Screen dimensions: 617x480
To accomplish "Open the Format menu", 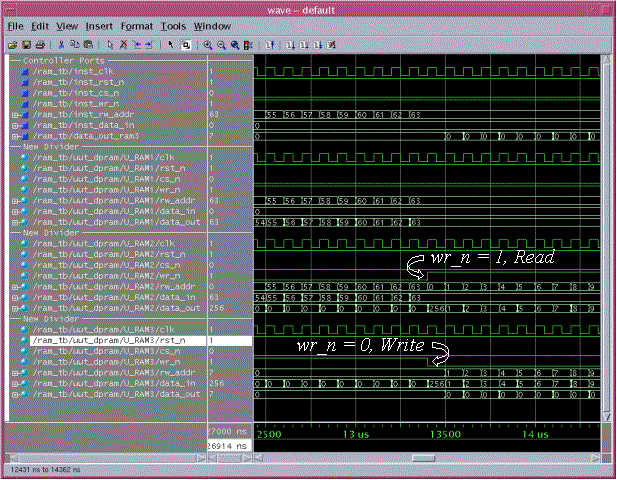I will coord(137,25).
